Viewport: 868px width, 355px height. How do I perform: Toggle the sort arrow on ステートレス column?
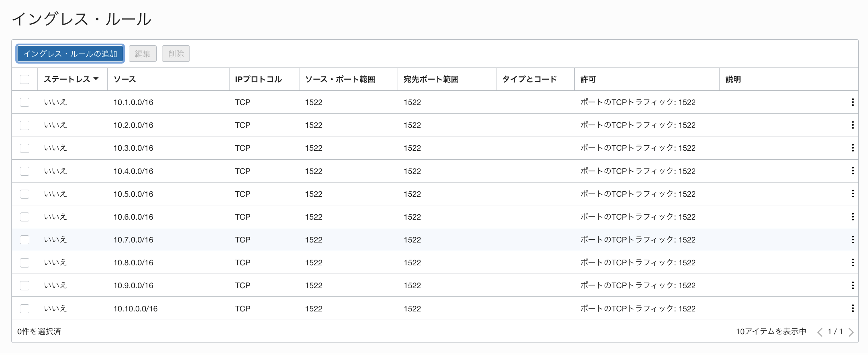click(x=97, y=79)
